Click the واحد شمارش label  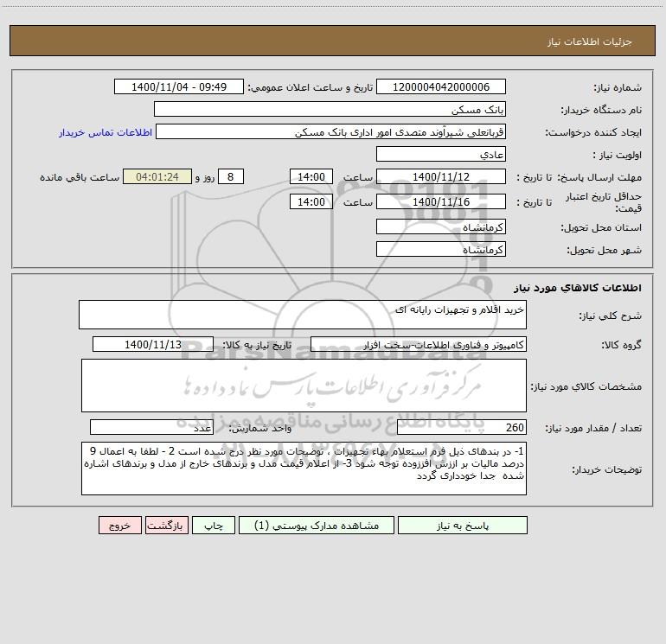[260, 428]
